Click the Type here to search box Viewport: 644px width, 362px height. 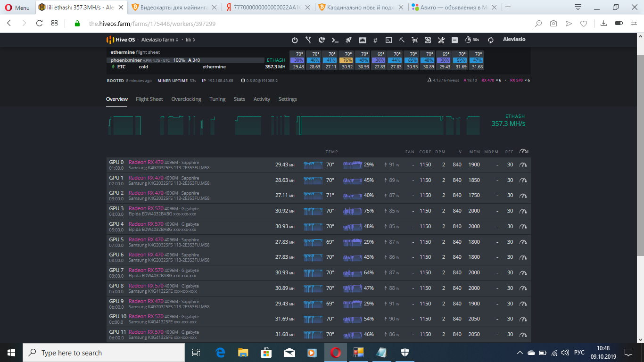[x=104, y=353]
